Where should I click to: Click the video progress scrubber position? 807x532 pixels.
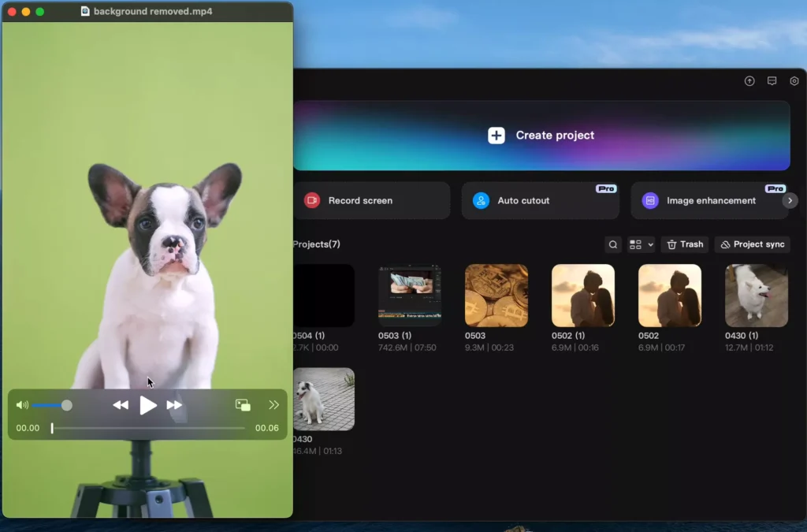tap(52, 428)
